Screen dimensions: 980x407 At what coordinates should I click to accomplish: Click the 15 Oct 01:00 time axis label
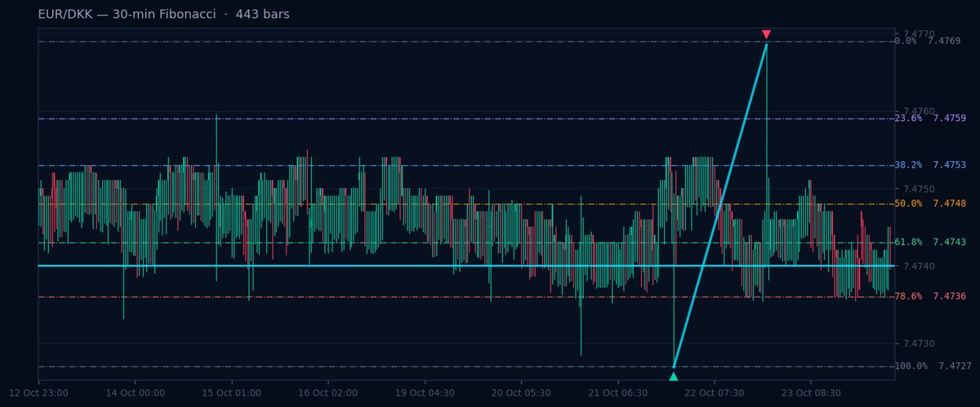(x=231, y=393)
